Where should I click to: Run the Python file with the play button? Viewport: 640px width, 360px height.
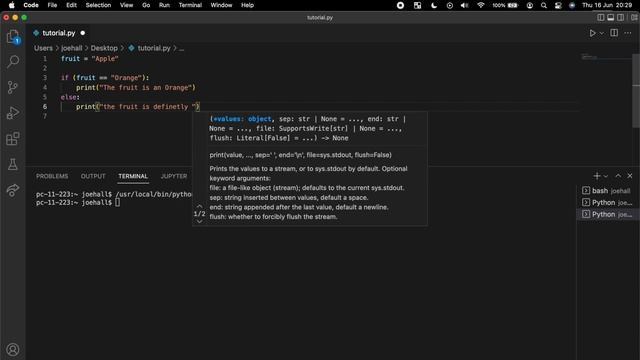592,33
